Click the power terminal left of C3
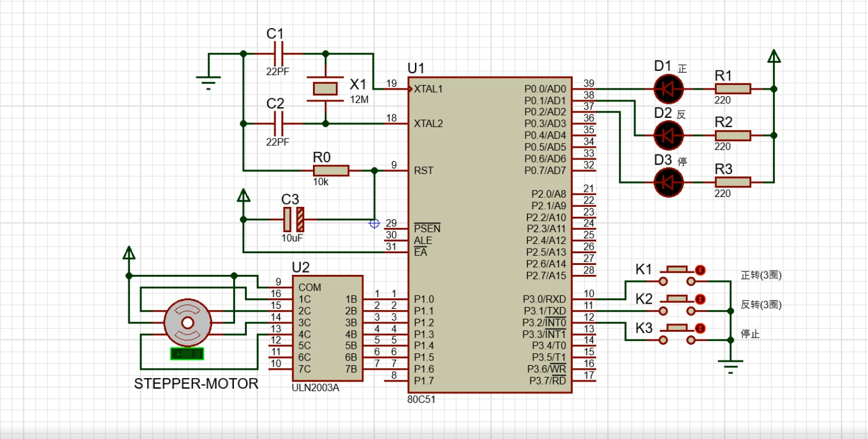The height and width of the screenshot is (439, 868). coord(243,195)
